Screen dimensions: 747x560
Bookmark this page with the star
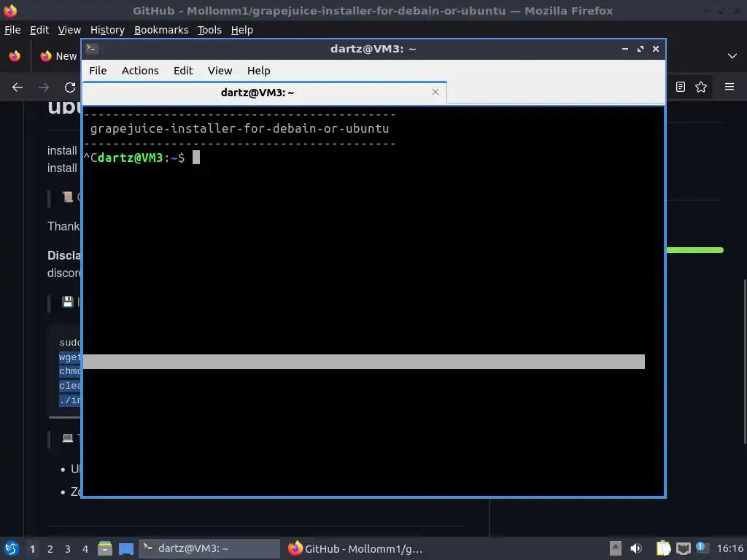tap(701, 87)
